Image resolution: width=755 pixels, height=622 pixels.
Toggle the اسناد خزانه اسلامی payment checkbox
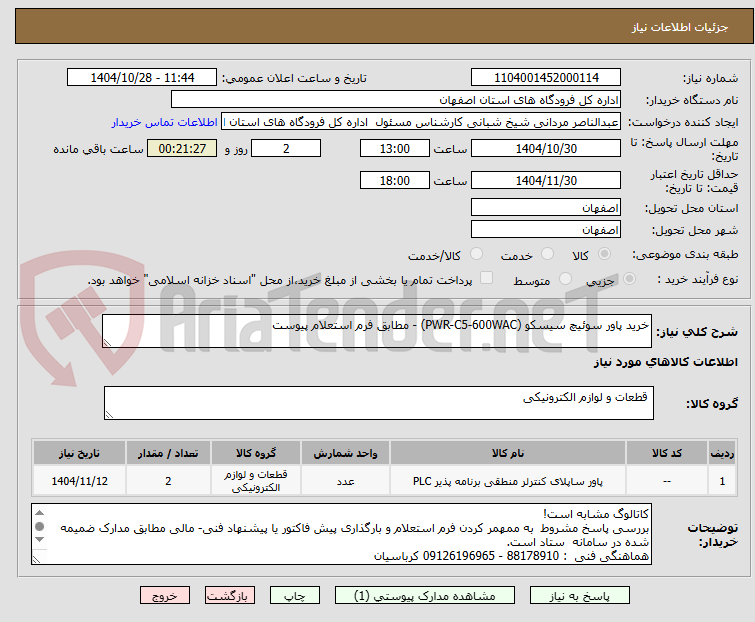(487, 278)
